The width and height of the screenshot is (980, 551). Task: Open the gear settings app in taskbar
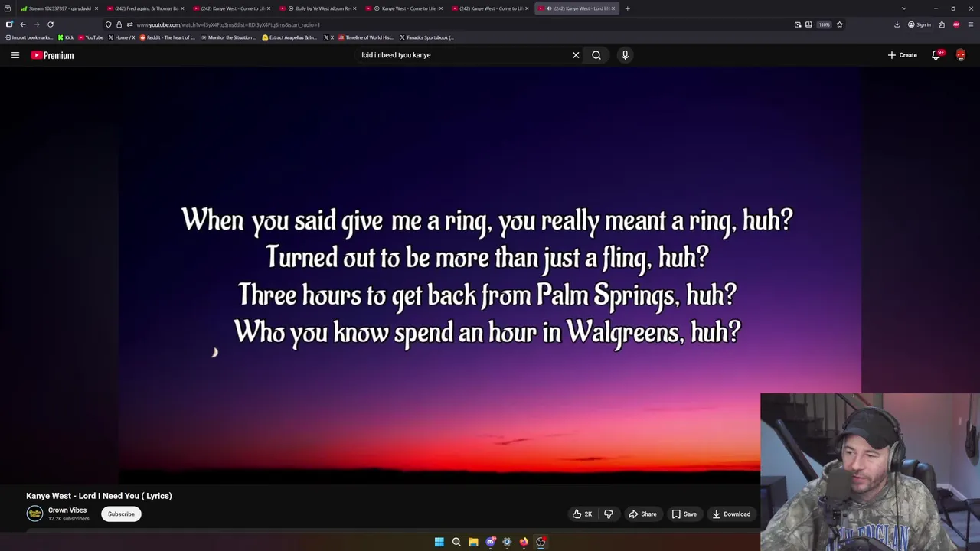(x=507, y=542)
